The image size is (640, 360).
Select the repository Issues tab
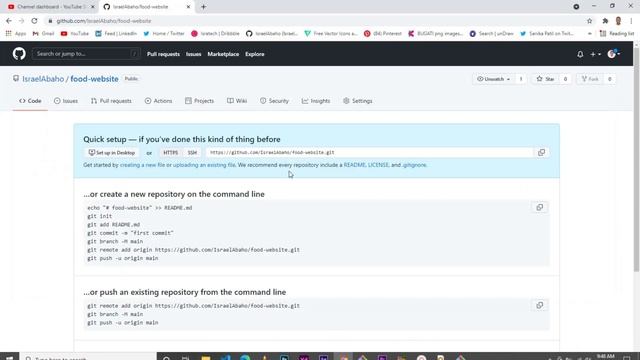(x=66, y=101)
